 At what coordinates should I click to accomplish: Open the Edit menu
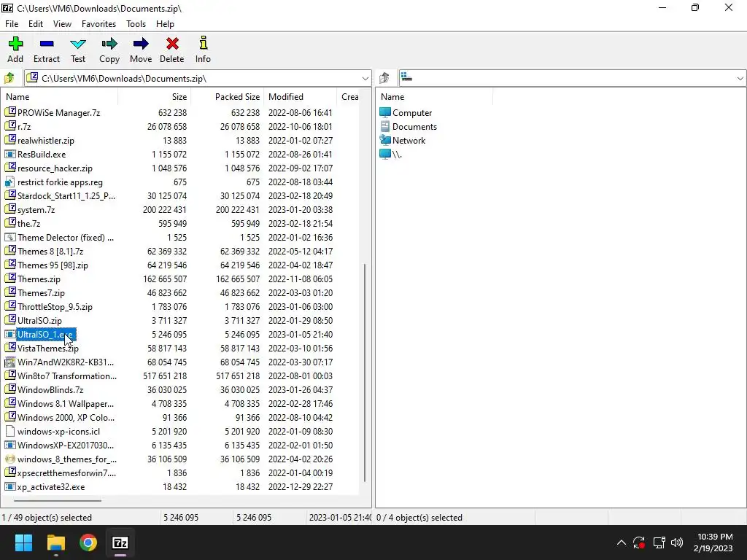pyautogui.click(x=36, y=24)
